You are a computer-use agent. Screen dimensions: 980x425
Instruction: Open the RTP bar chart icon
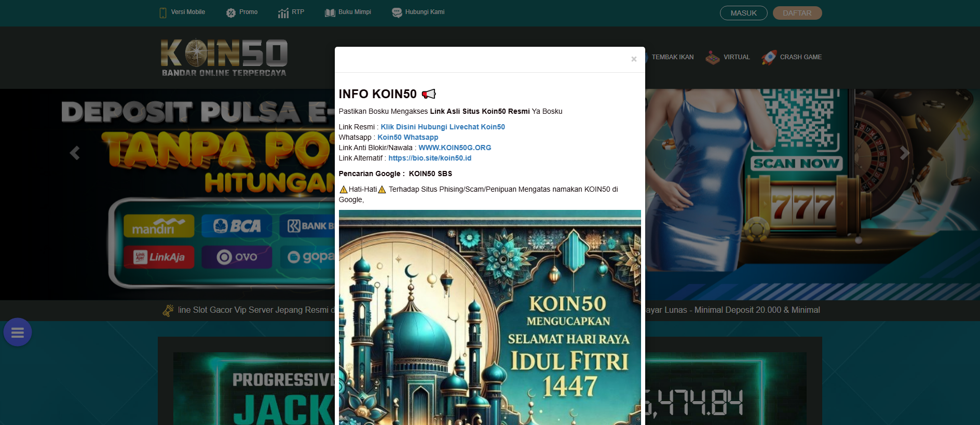283,13
